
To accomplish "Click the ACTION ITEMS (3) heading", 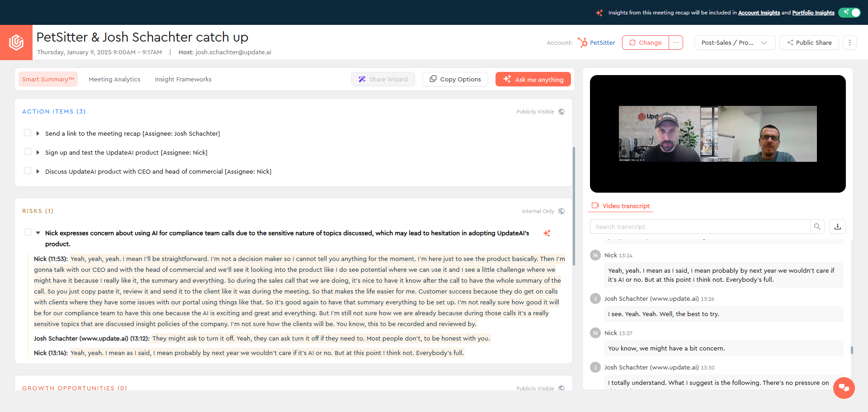I will pyautogui.click(x=54, y=112).
